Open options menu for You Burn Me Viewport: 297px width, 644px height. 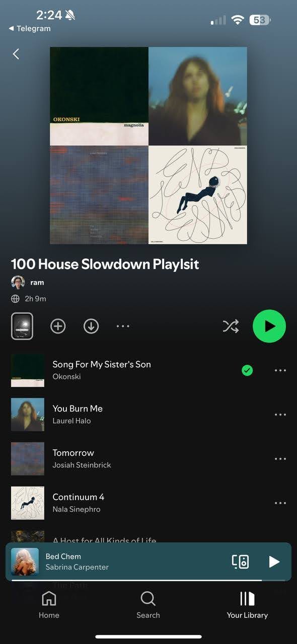click(280, 415)
